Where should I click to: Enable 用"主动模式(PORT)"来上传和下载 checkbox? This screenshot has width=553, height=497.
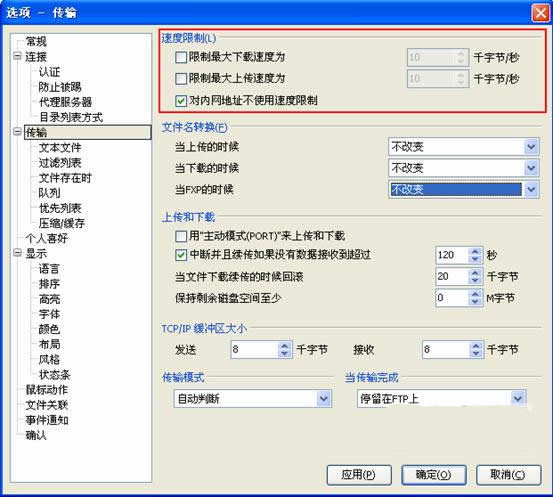click(x=181, y=236)
